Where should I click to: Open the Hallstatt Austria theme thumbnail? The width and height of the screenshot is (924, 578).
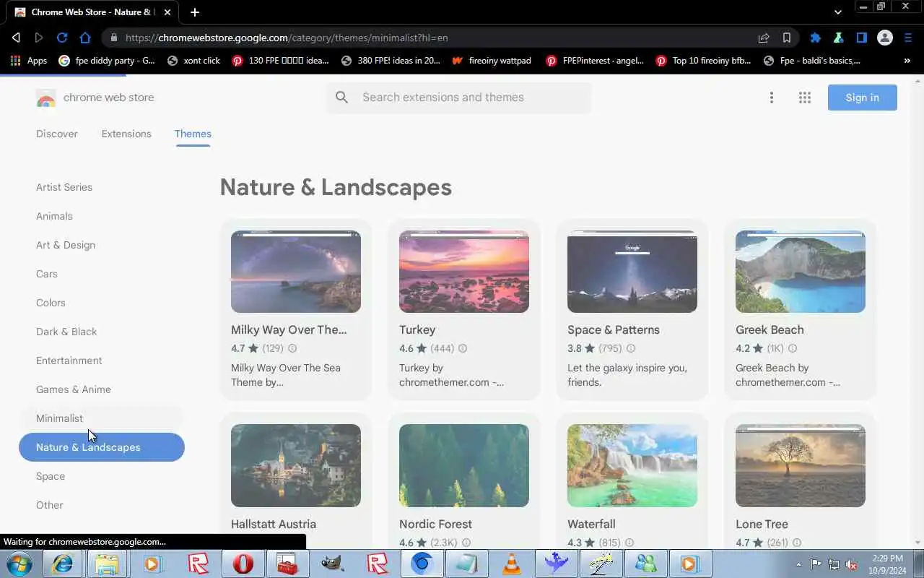(296, 465)
